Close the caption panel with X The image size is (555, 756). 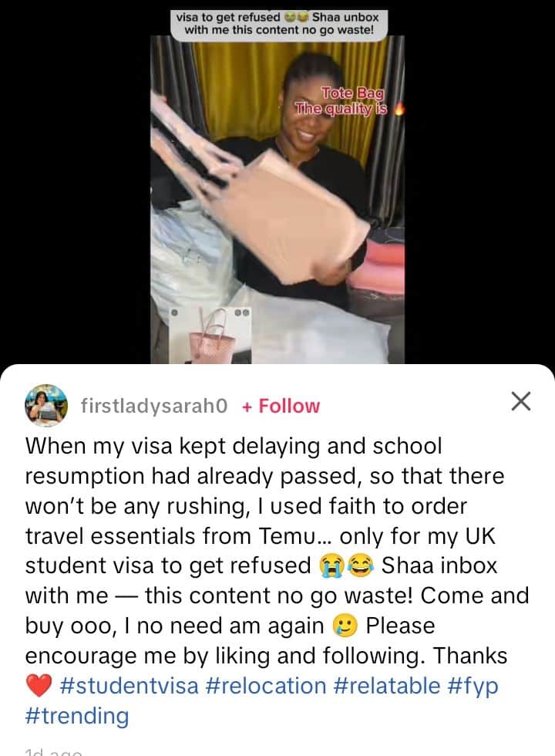(x=521, y=401)
